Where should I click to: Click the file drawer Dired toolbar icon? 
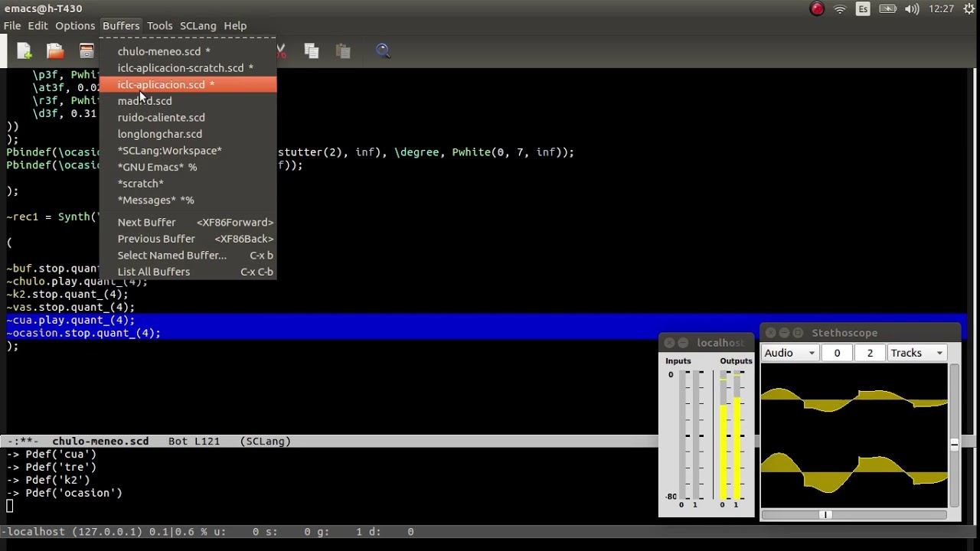(87, 51)
